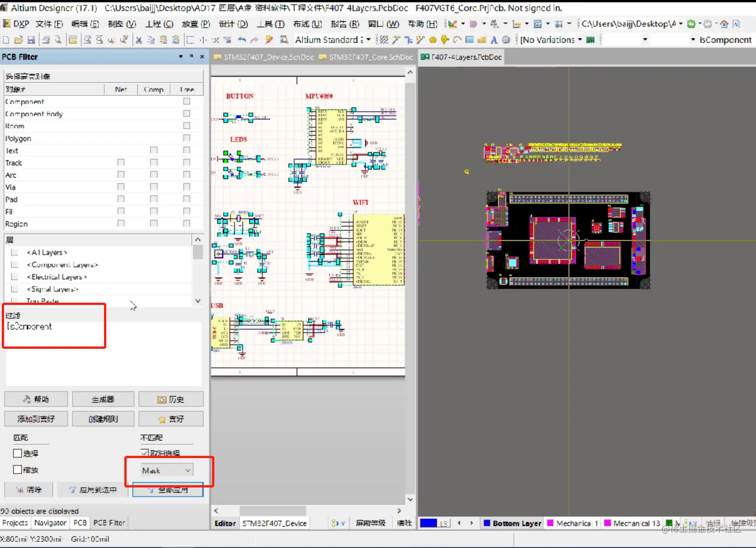Screen dimensions: 756x548
Task: Toggle the Pad row Free checkbox
Action: click(x=186, y=199)
